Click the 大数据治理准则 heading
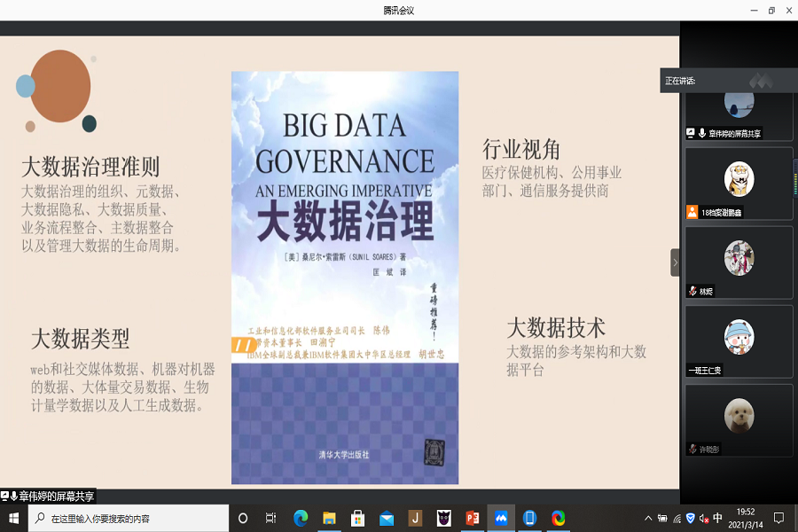The height and width of the screenshot is (532, 798). pyautogui.click(x=90, y=167)
